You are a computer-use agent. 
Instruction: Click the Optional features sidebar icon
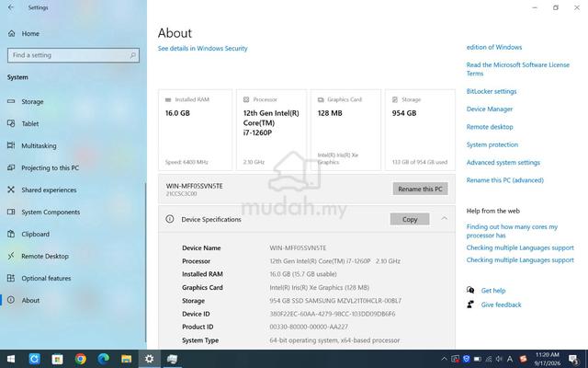11,278
